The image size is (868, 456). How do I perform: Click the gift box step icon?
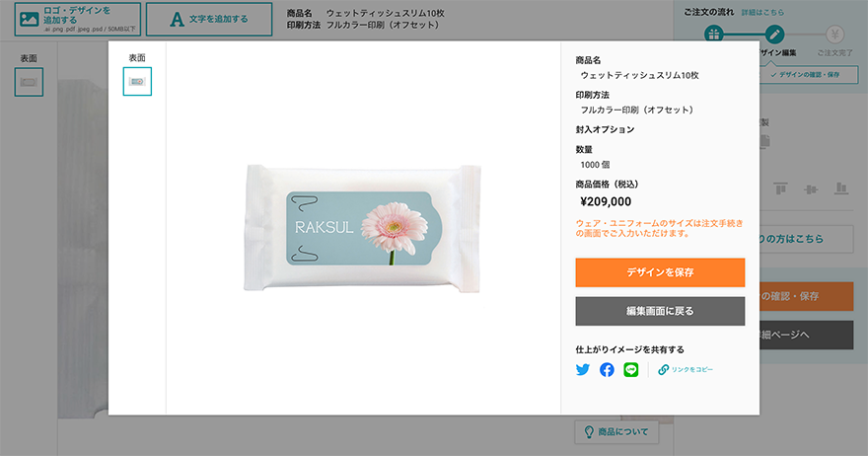pos(714,35)
